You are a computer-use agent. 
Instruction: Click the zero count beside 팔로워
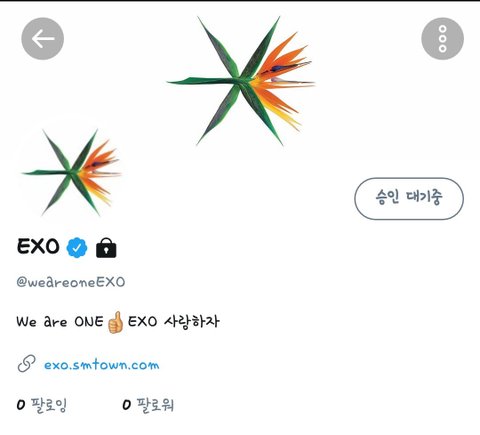[x=126, y=405]
